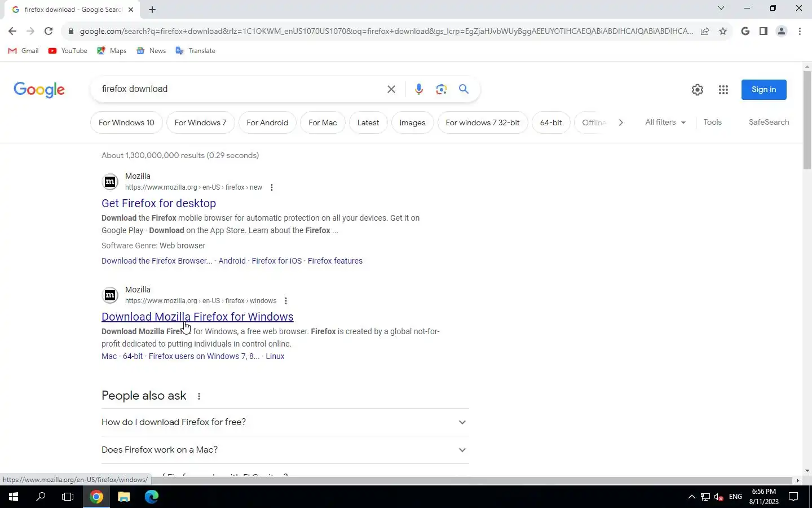Click the address bar URL field

pyautogui.click(x=386, y=31)
